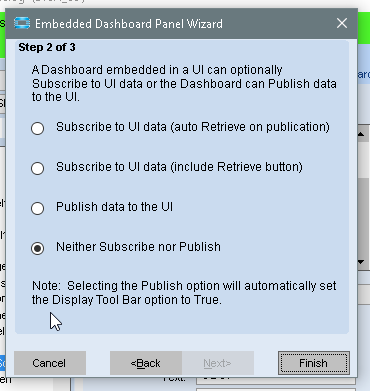Click the greyed-out Next button
Viewport: 370px width, 391px height.
point(218,363)
